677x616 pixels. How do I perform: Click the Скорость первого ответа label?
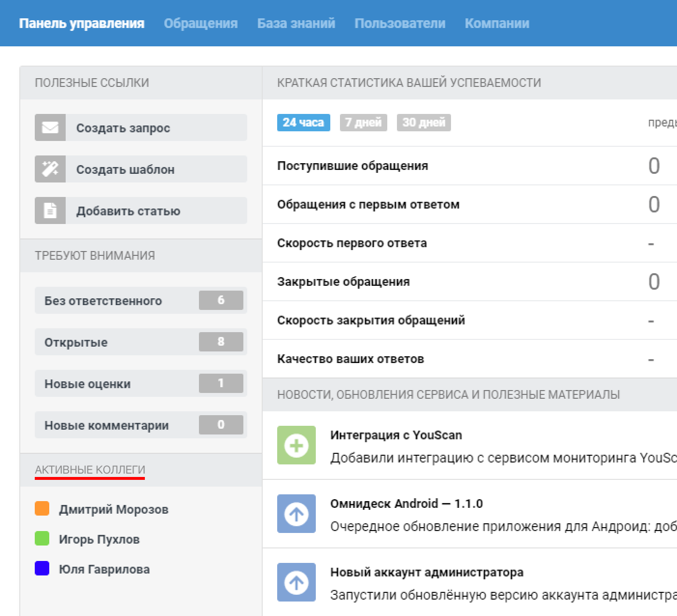point(352,243)
